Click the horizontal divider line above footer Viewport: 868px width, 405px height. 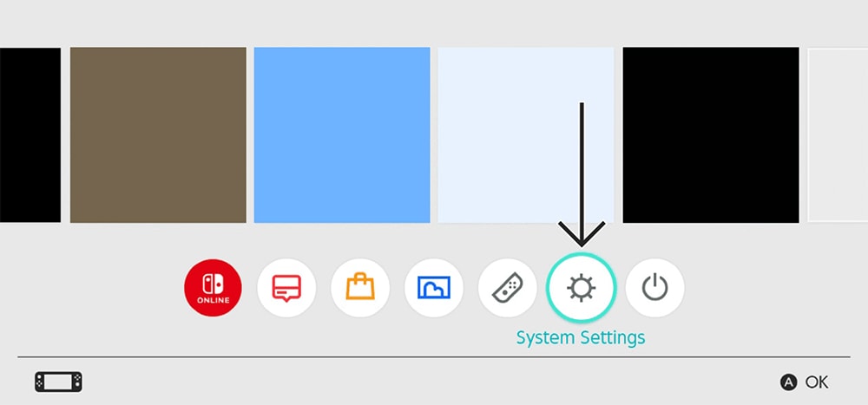pyautogui.click(x=434, y=356)
